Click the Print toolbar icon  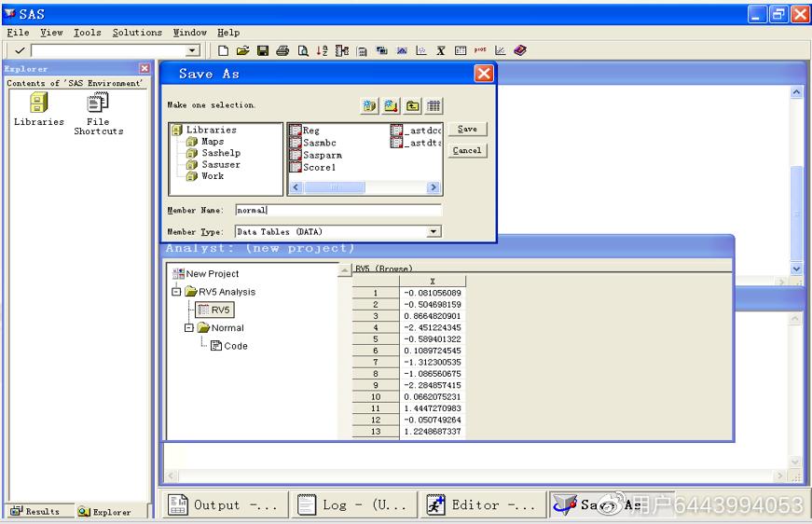click(282, 50)
